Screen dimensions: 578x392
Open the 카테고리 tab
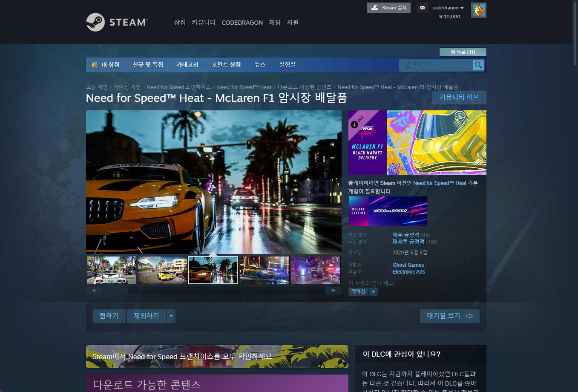pos(187,65)
